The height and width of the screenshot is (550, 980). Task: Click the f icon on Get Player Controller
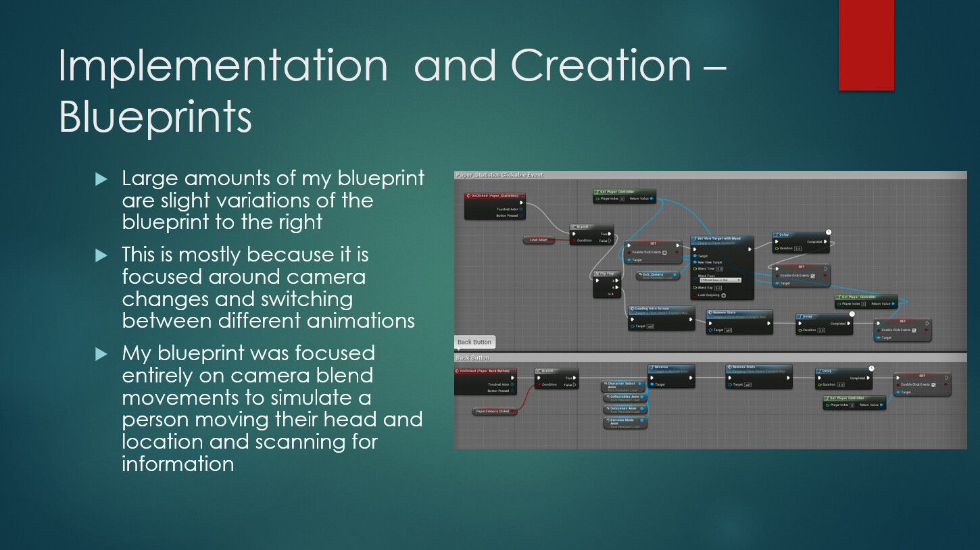597,192
